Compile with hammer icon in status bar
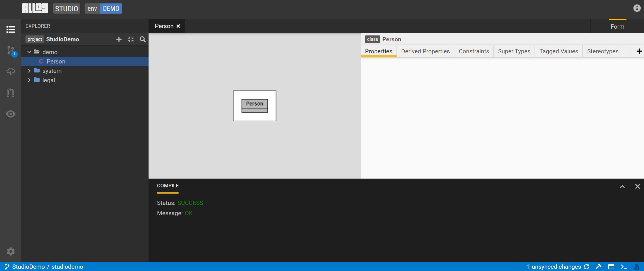 (x=598, y=267)
